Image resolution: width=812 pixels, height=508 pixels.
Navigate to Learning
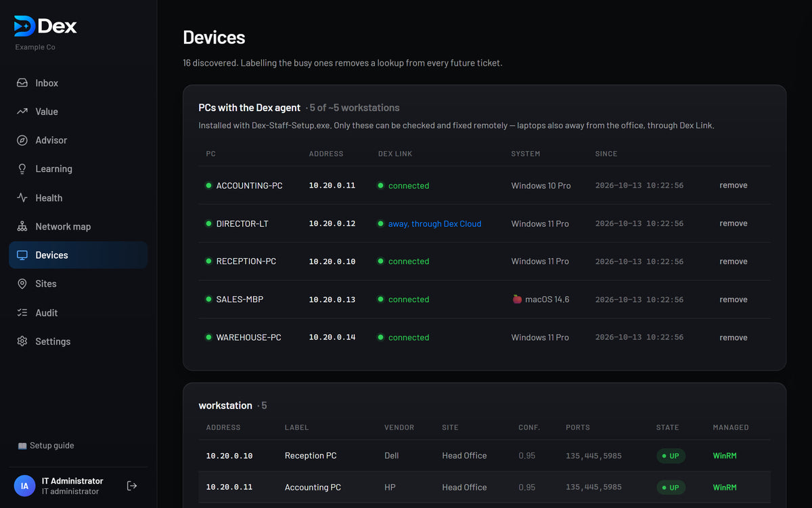78,169
